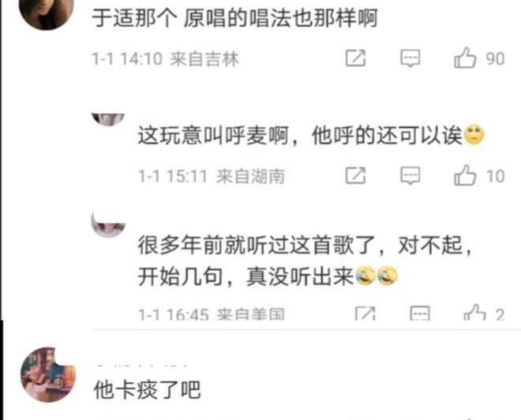Tap the comment text 这玩意叫呼麦啊
This screenshot has height=420, width=521.
pyautogui.click(x=213, y=136)
